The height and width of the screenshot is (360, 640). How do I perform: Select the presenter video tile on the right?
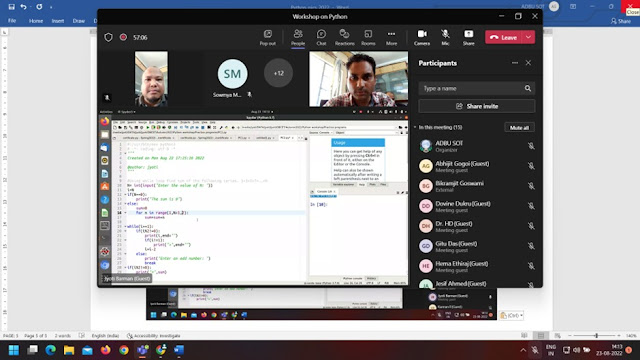pos(358,79)
